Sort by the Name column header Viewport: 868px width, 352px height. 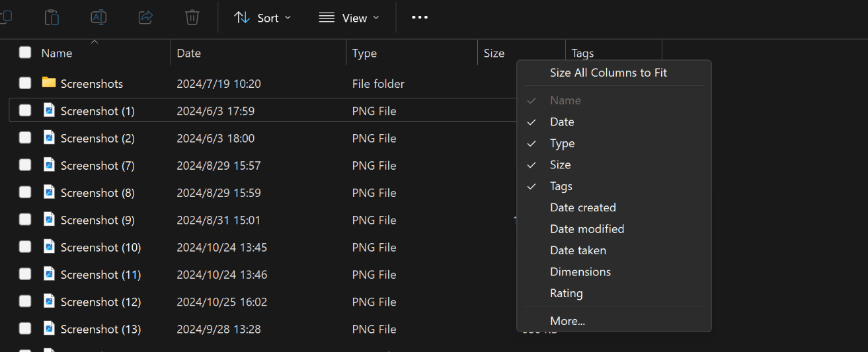[57, 53]
